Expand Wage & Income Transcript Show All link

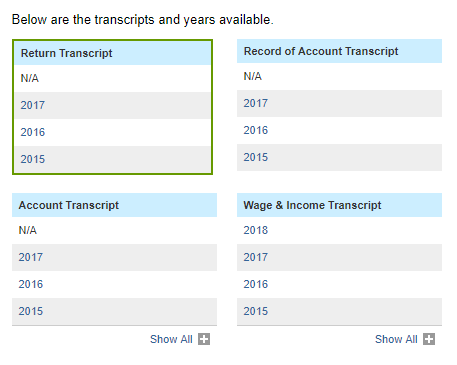[x=396, y=339]
